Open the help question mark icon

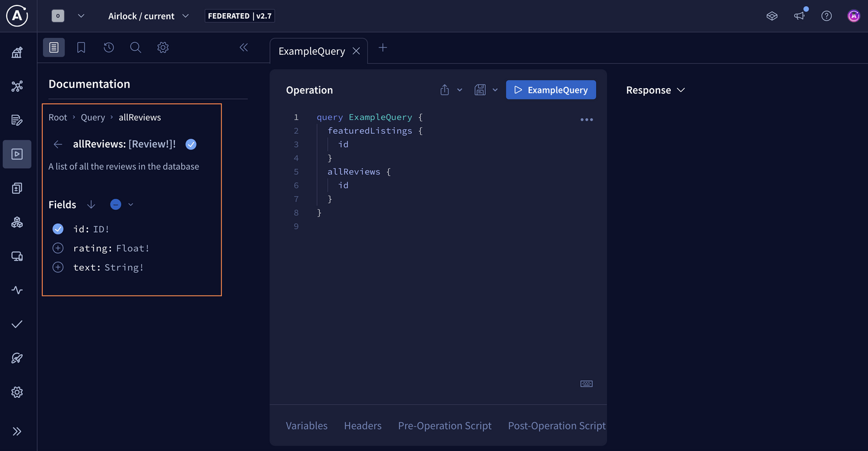pos(826,16)
